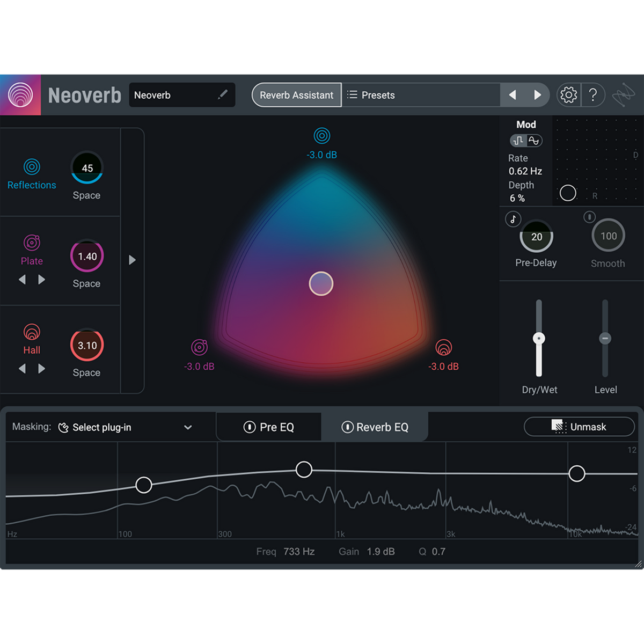Image resolution: width=644 pixels, height=644 pixels.
Task: Click the Mod XY pad puck
Action: coord(568,193)
